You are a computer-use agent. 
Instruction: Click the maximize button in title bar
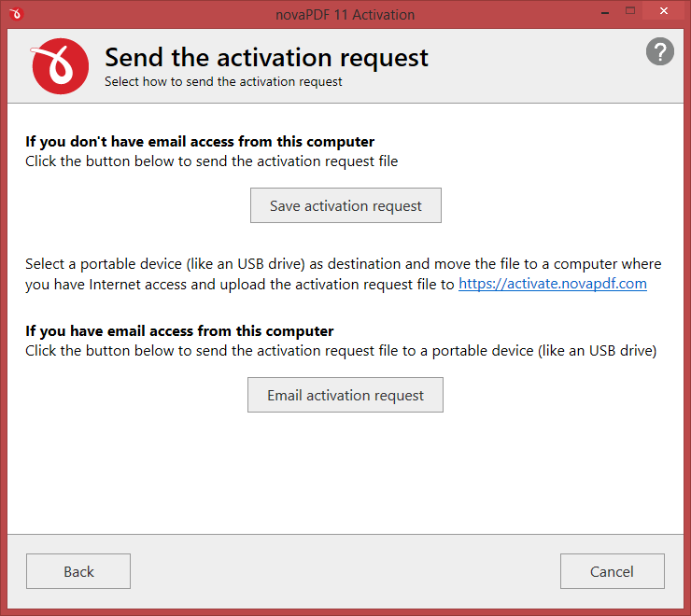coord(630,11)
